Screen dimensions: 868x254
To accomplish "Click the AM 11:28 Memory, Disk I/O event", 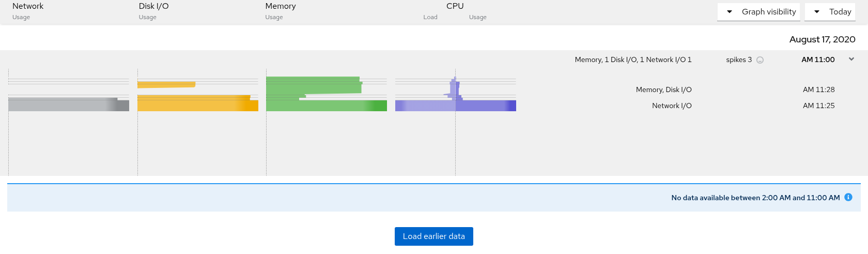I will 735,89.
